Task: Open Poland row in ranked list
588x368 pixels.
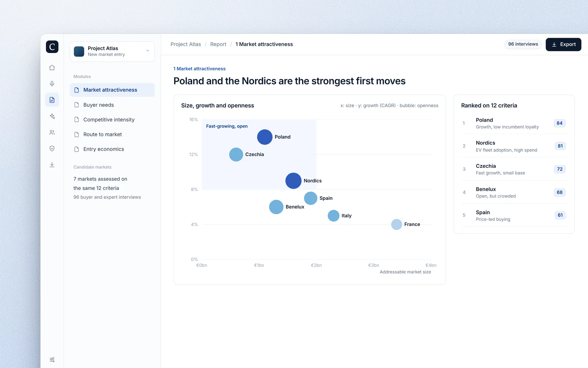Action: (x=514, y=123)
